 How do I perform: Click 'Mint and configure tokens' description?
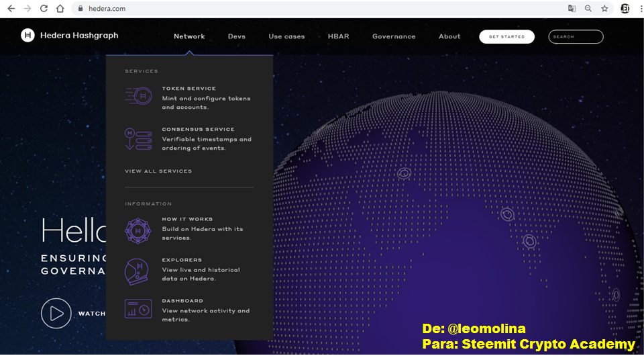click(x=206, y=103)
